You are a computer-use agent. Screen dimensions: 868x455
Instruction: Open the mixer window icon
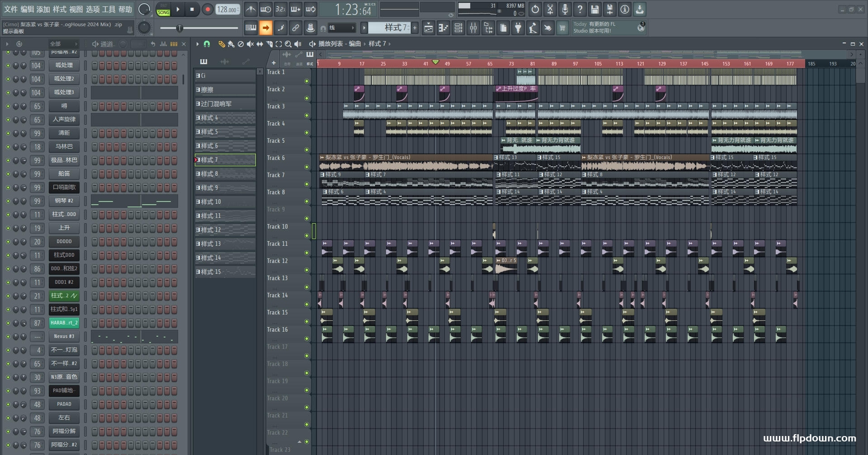[473, 28]
